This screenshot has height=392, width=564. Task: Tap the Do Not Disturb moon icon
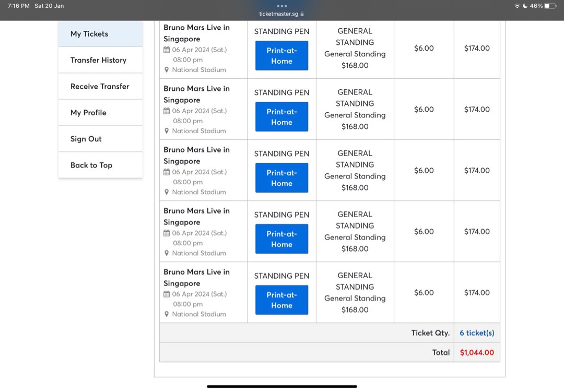point(525,6)
